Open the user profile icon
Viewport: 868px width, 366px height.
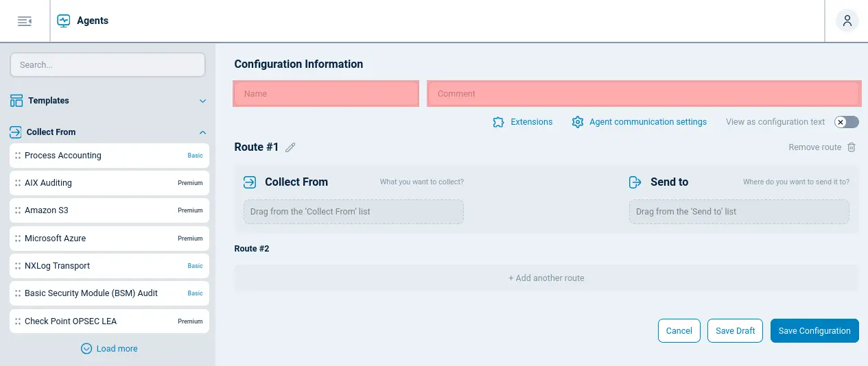pos(847,21)
